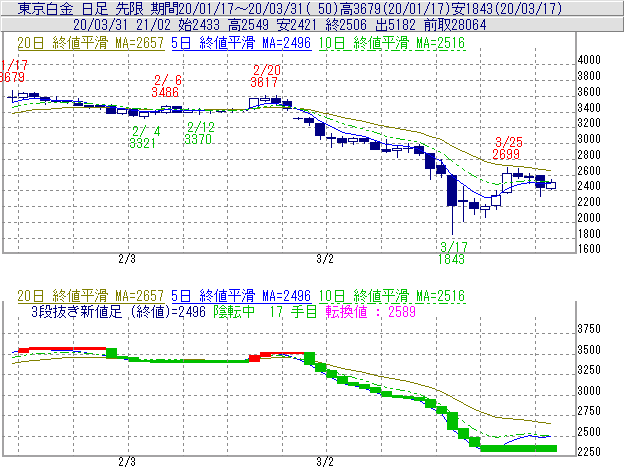Click the 20日 終値平滑 MA=2657 legend in lower chart
The height and width of the screenshot is (474, 624).
(x=91, y=296)
